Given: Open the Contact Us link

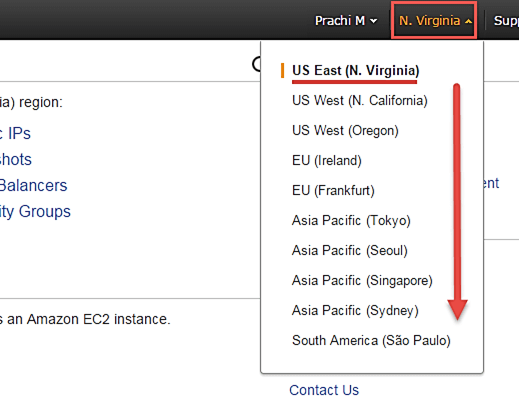Looking at the screenshot, I should click(324, 390).
